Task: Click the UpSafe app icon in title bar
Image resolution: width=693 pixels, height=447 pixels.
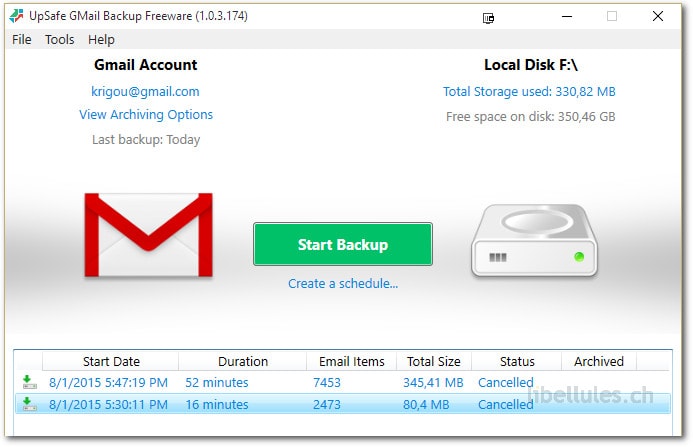Action: [17, 16]
